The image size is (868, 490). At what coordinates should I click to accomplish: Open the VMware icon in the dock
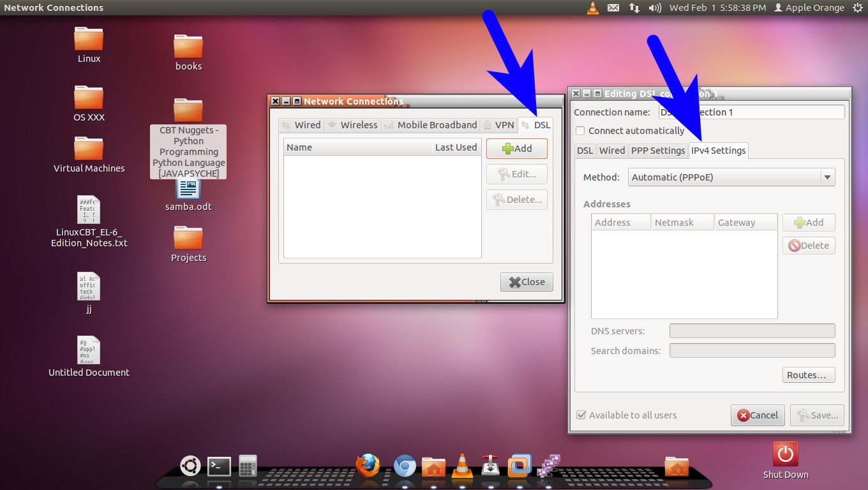520,466
